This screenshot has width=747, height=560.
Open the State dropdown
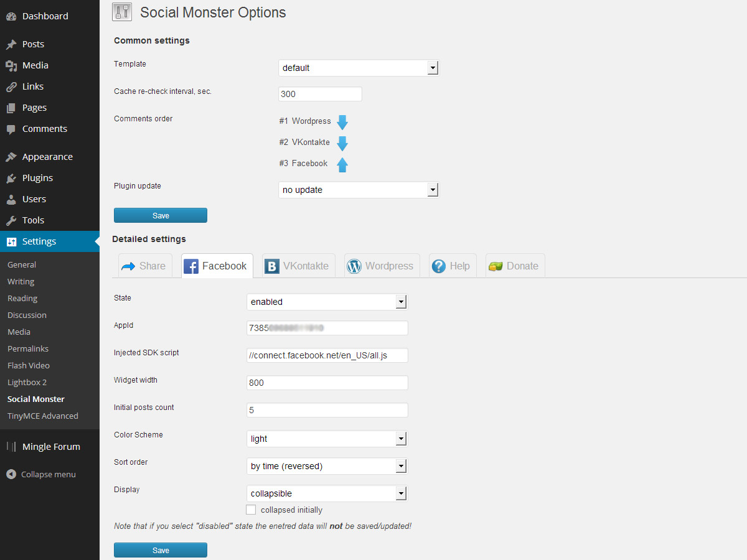(x=327, y=302)
